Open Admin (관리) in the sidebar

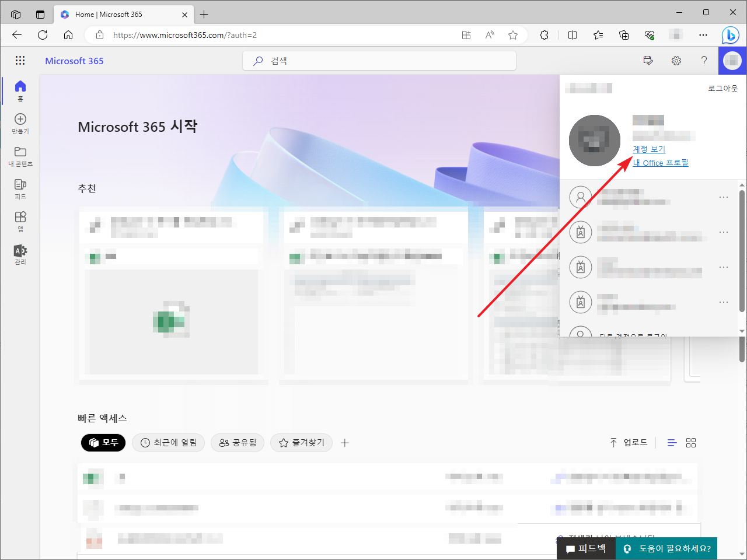click(x=20, y=254)
